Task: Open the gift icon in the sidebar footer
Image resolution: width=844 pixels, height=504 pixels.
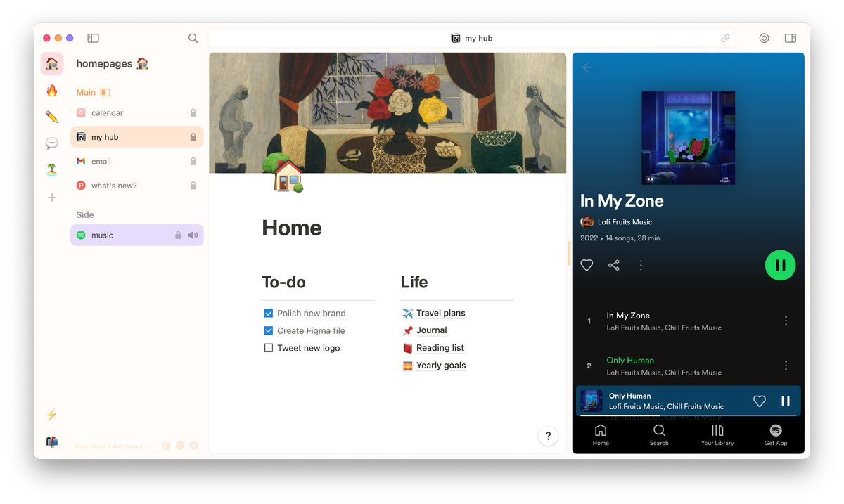Action: pyautogui.click(x=166, y=445)
